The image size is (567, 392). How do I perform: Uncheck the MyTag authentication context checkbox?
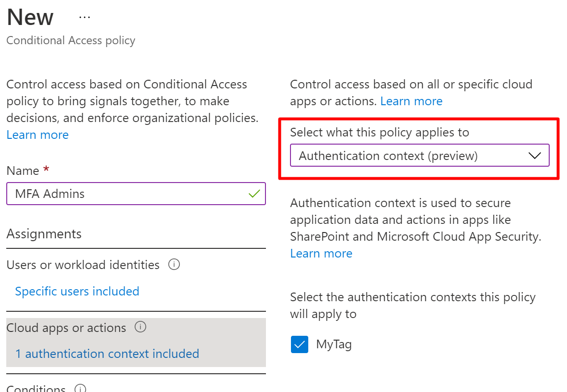click(300, 344)
